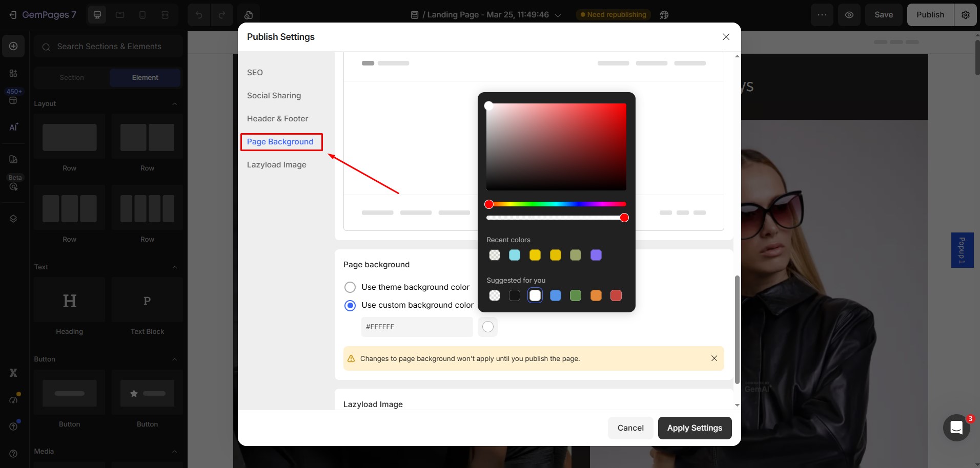Screen dimensions: 980x468
Task: Open the three-dots more options menu
Action: click(x=822, y=15)
